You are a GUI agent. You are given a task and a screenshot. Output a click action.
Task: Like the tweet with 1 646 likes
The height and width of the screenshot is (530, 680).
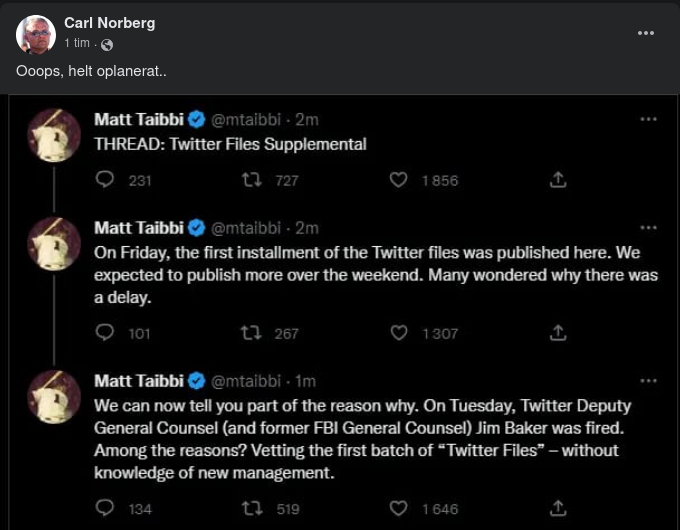398,508
